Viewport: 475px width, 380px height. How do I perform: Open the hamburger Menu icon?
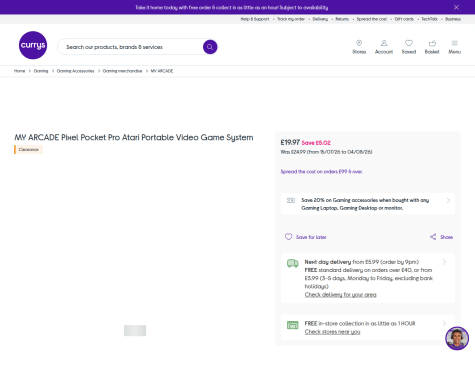coord(455,43)
